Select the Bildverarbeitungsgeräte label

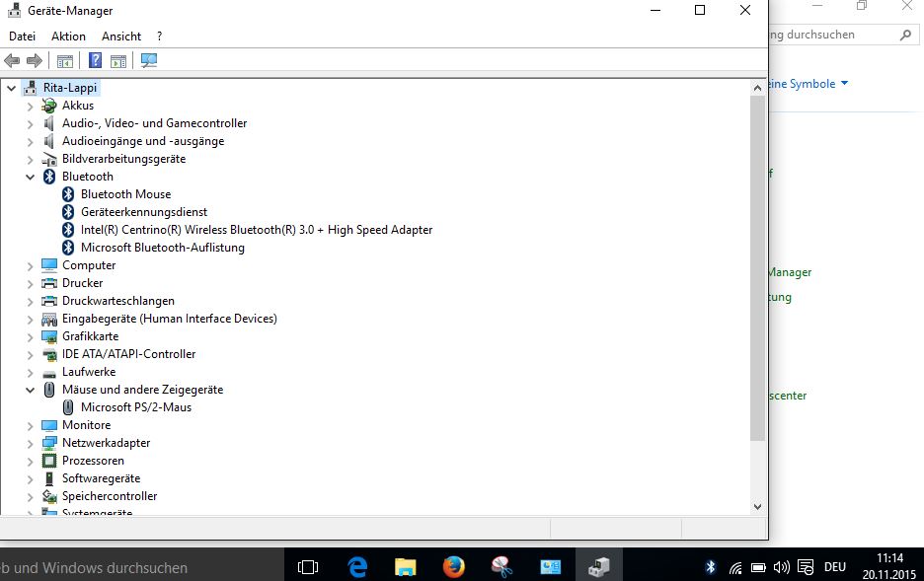123,159
